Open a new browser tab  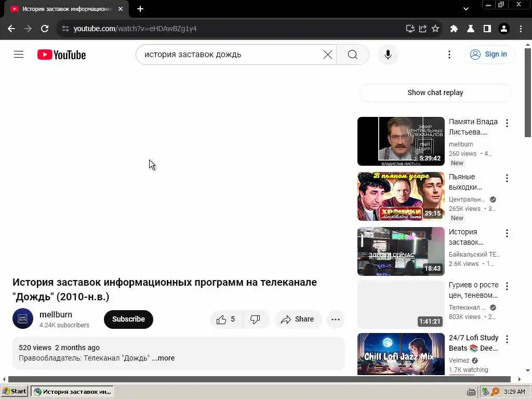point(140,9)
